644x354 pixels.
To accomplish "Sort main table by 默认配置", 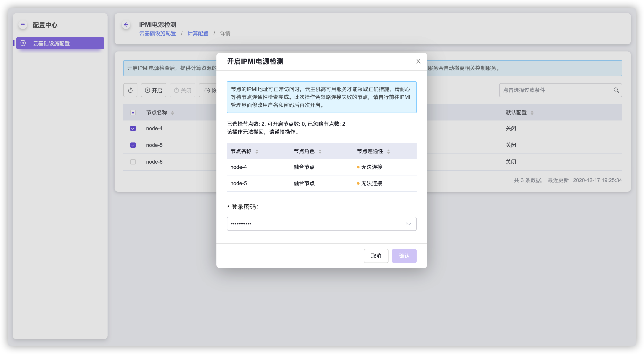I will (x=532, y=113).
